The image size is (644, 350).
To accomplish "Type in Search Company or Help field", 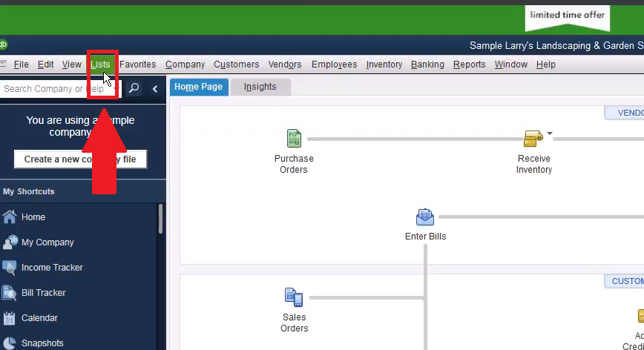I will (x=59, y=89).
